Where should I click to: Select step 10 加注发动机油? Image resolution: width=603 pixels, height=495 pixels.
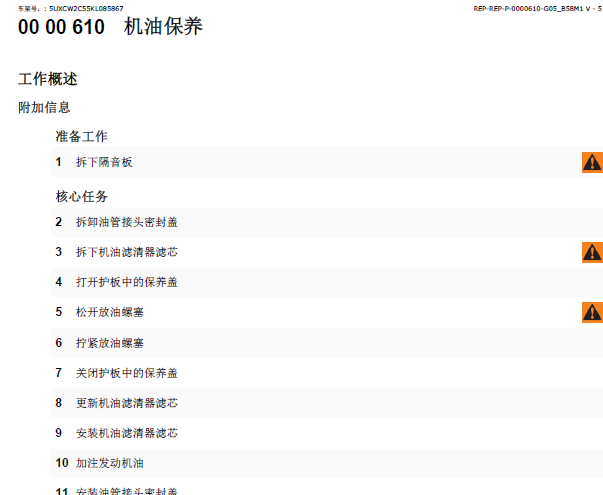pyautogui.click(x=327, y=463)
